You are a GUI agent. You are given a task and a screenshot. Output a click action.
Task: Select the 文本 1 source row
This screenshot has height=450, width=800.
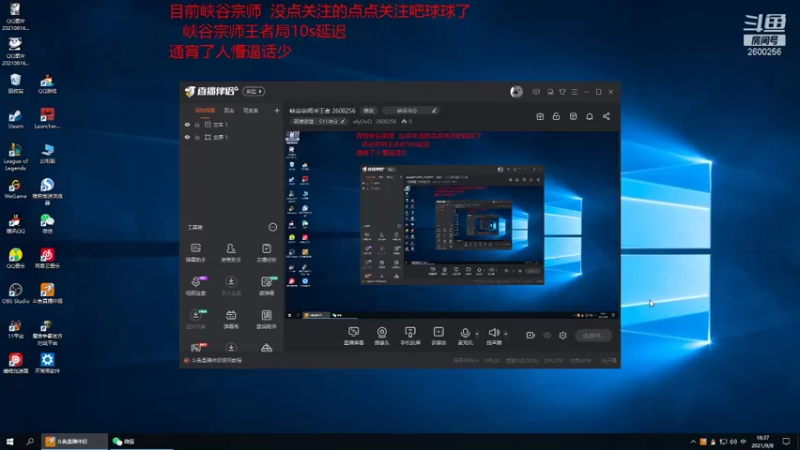click(231, 124)
